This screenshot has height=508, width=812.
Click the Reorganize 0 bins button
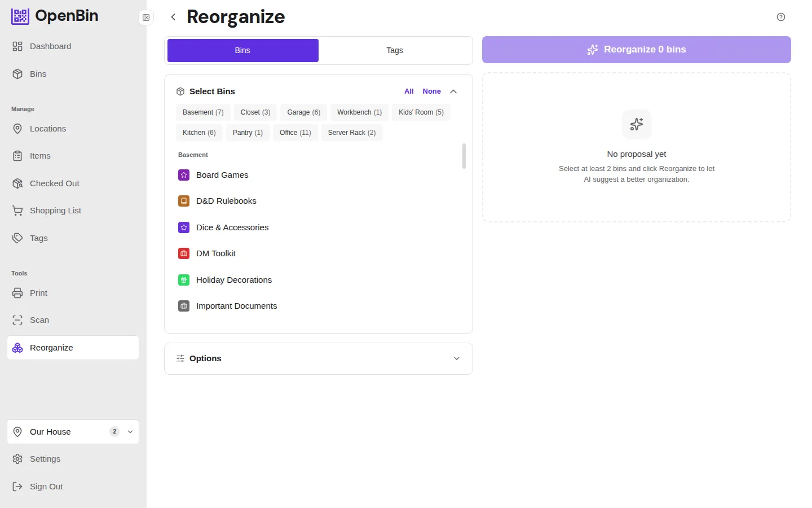click(637, 50)
